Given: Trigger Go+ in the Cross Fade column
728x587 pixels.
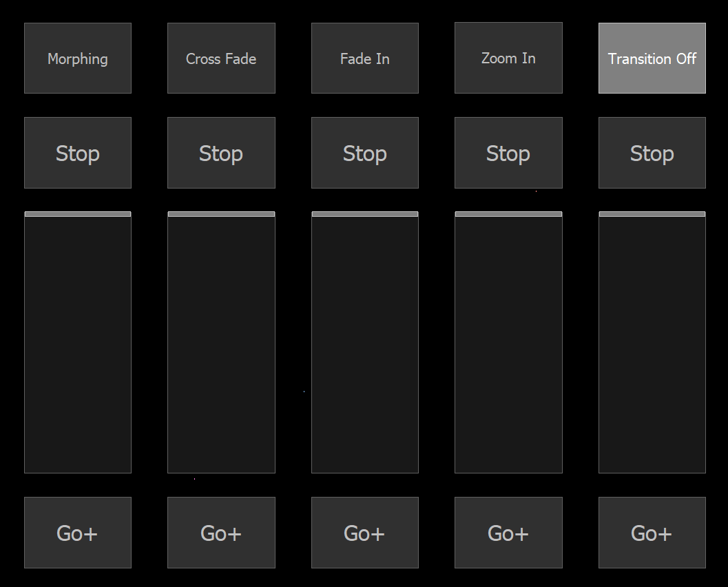Looking at the screenshot, I should pos(221,533).
